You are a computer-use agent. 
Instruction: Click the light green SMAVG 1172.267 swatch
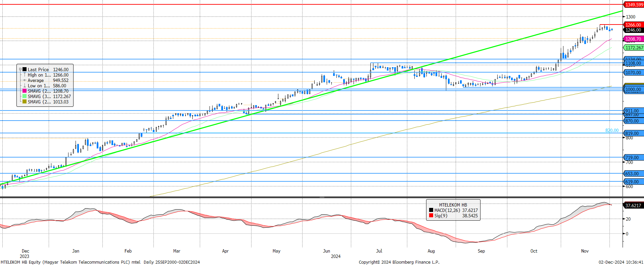tap(25, 96)
